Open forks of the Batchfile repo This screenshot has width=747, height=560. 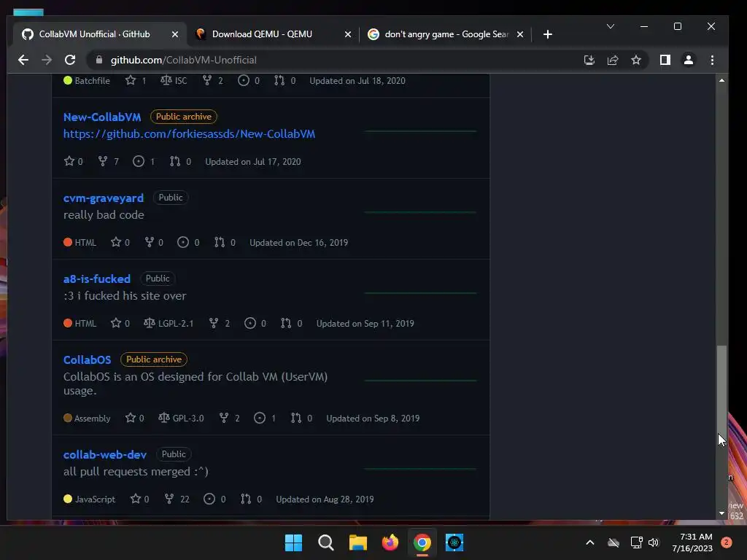click(212, 80)
